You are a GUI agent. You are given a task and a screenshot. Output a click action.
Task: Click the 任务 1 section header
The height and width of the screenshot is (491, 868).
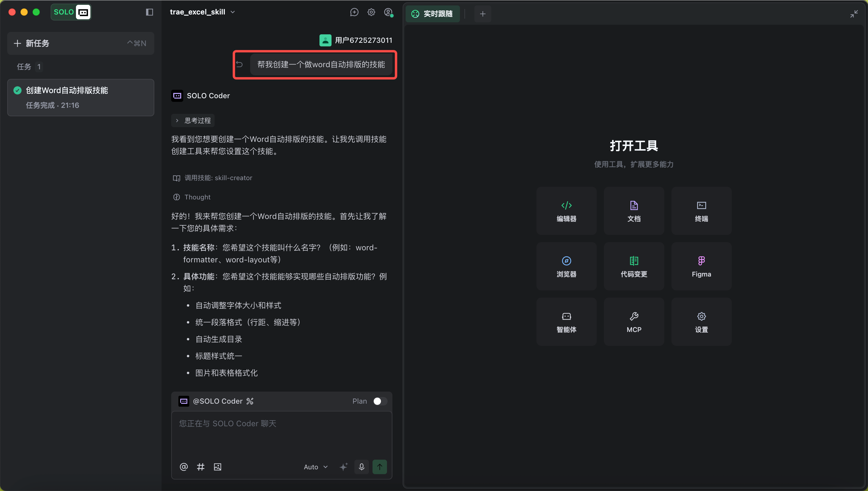click(x=29, y=67)
